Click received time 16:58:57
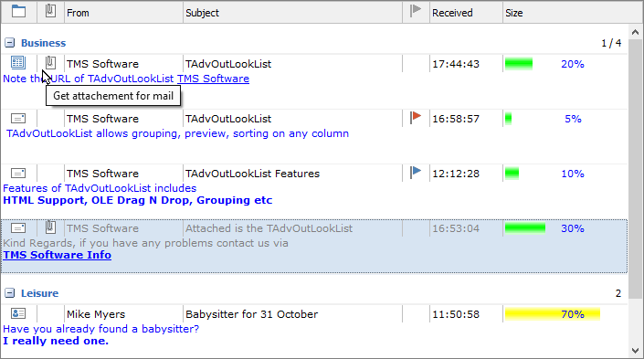644x359 pixels. click(456, 119)
